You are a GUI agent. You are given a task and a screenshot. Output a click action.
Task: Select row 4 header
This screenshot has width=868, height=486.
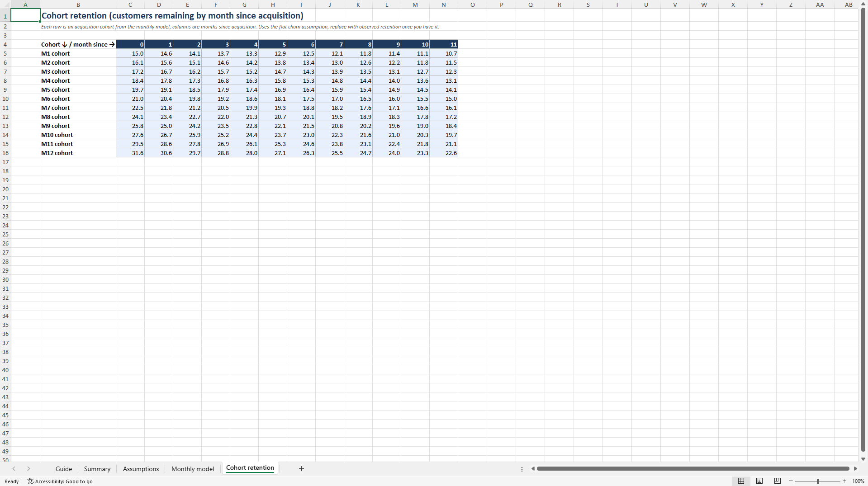coord(5,44)
